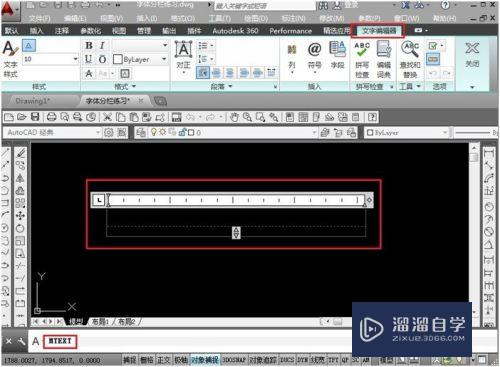
Task: Select the Move tool in modify toolbar
Action: coord(20,216)
